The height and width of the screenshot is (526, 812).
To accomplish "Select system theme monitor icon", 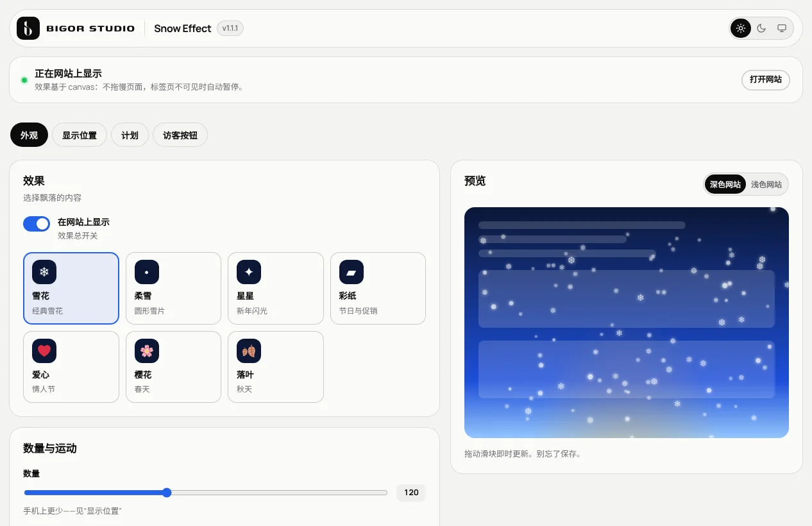I will pyautogui.click(x=782, y=28).
